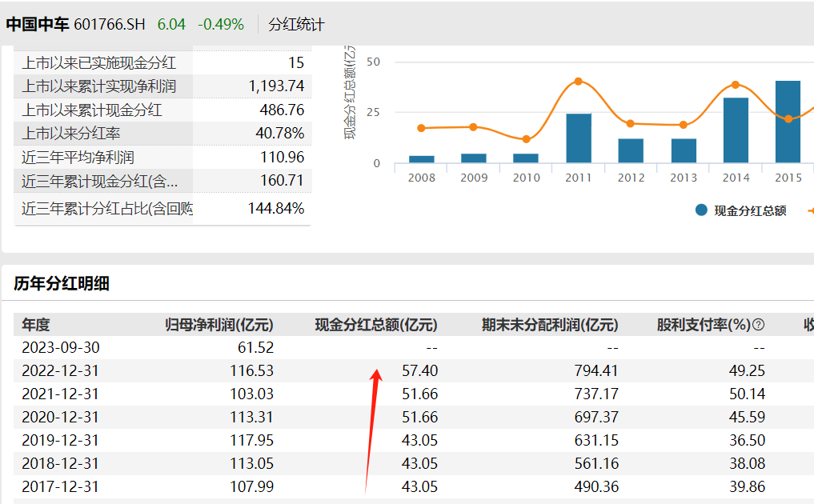Click the 2008 dividend bar
The height and width of the screenshot is (504, 814).
(x=421, y=159)
